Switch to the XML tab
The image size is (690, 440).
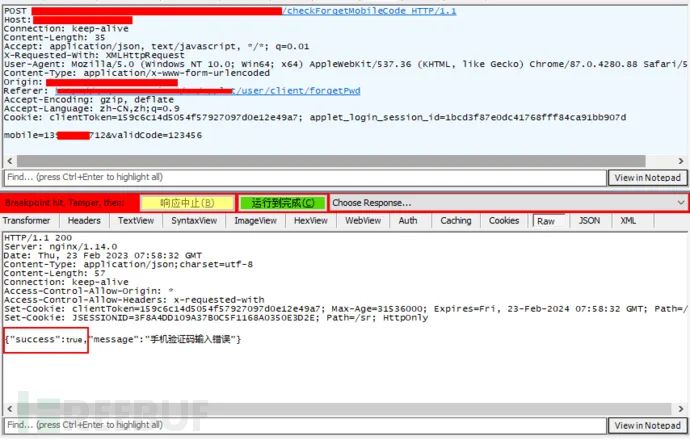(x=628, y=221)
